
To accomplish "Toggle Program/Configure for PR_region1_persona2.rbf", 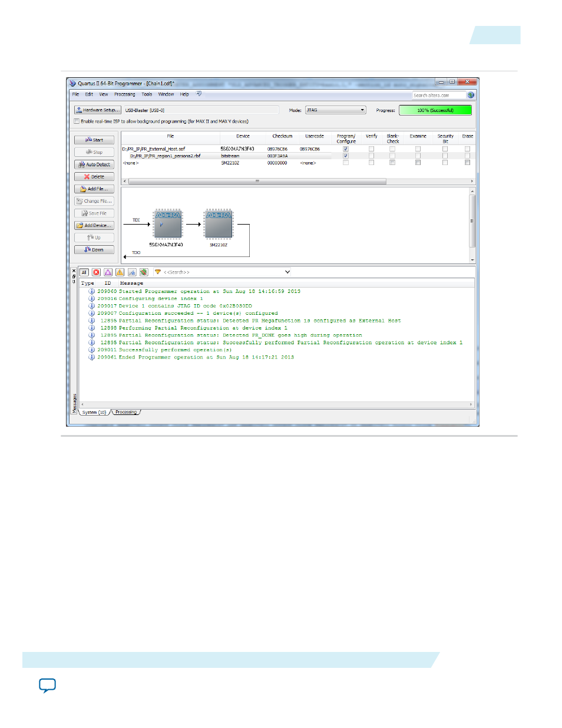I will (346, 156).
